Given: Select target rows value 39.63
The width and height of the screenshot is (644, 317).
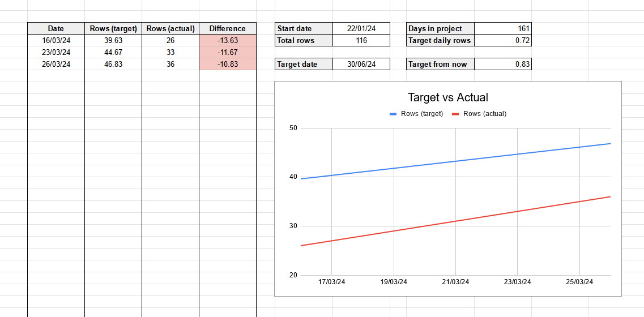Looking at the screenshot, I should pyautogui.click(x=113, y=41).
